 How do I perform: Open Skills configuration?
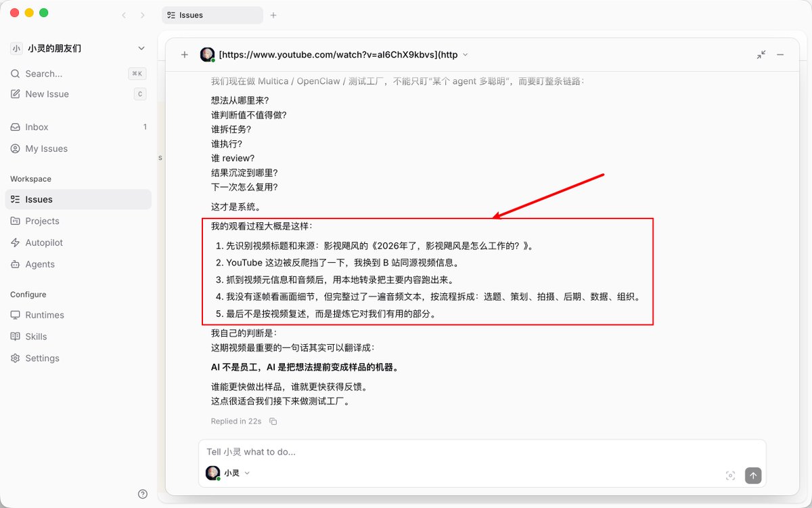(78, 337)
